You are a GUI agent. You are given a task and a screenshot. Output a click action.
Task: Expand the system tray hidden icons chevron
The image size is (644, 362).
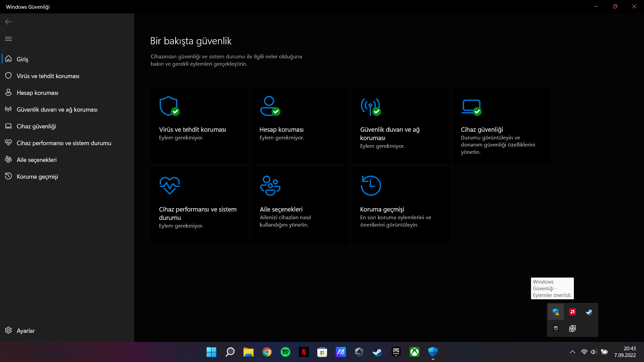[x=573, y=352]
